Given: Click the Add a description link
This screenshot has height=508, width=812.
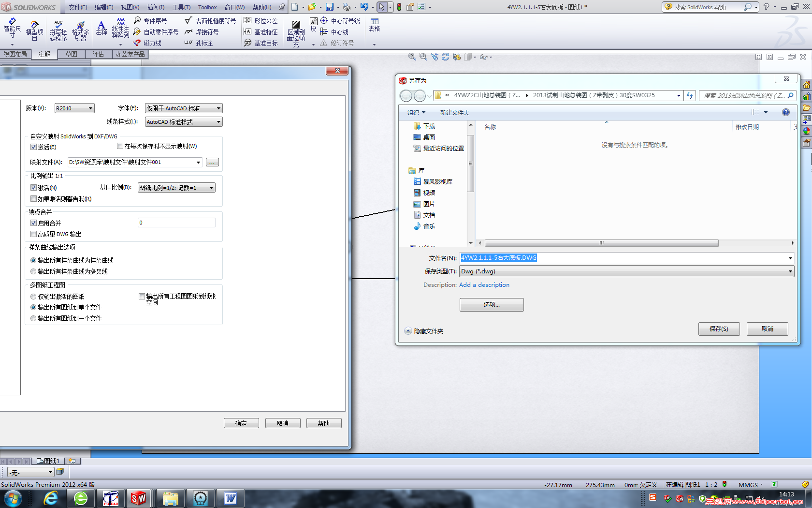Looking at the screenshot, I should click(484, 285).
